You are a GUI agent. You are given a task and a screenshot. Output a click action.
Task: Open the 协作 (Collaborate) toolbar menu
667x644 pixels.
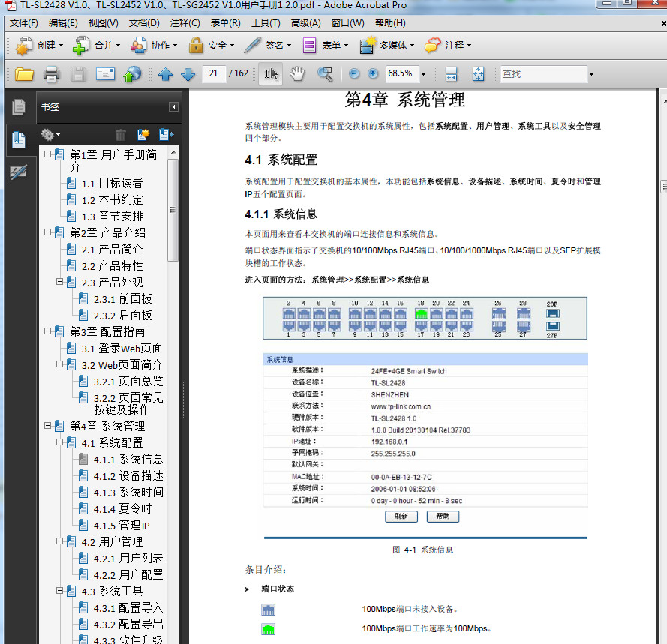coord(154,45)
